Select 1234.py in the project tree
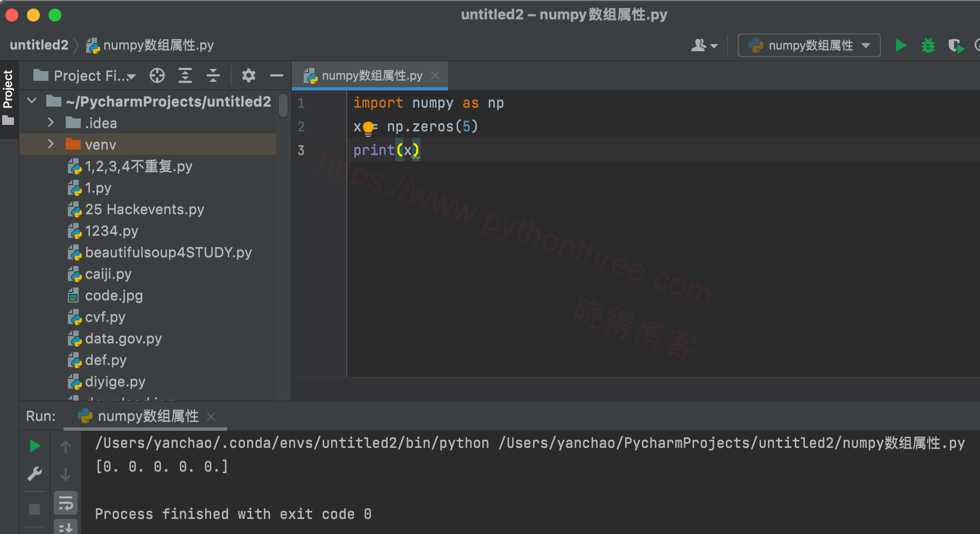This screenshot has height=534, width=980. click(x=111, y=231)
